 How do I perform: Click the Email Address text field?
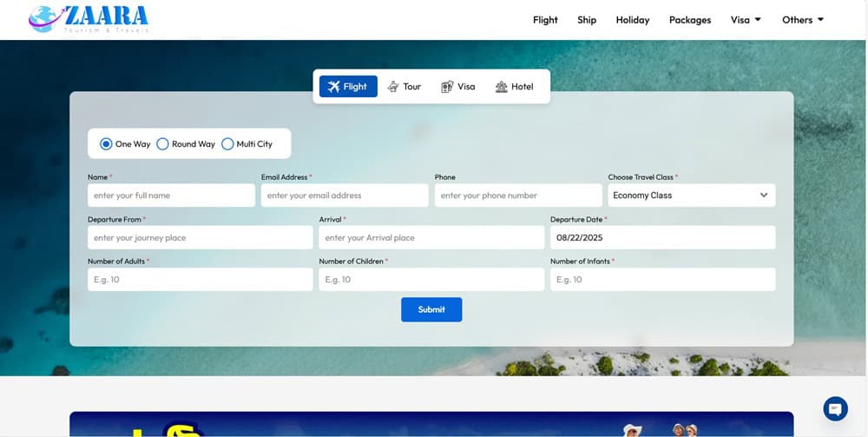tap(344, 195)
